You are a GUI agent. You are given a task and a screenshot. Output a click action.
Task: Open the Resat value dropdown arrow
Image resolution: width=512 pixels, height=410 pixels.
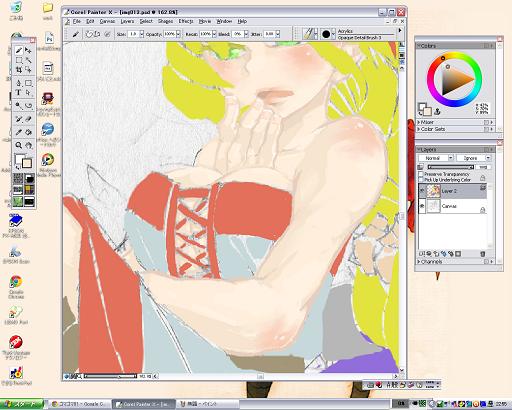(214, 34)
